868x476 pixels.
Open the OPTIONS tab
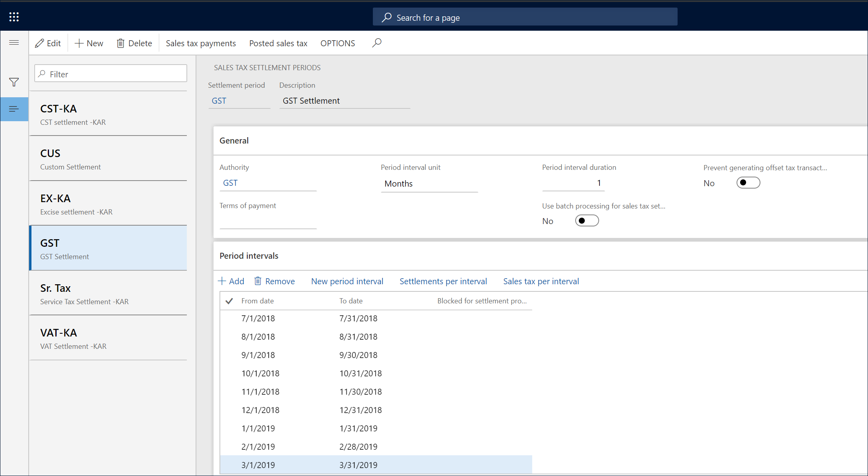338,43
